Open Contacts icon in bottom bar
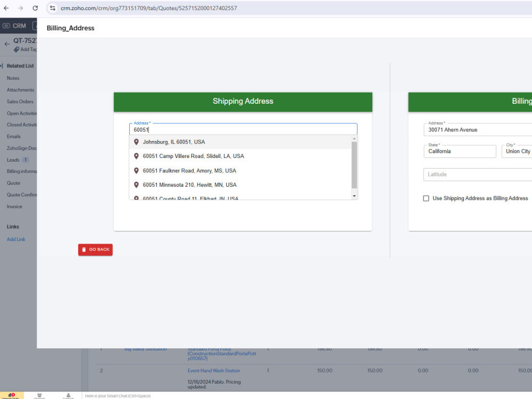The image size is (532, 399). 68,396
